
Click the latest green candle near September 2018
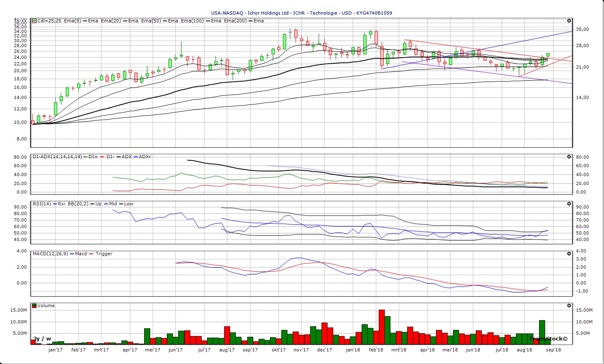coord(548,55)
